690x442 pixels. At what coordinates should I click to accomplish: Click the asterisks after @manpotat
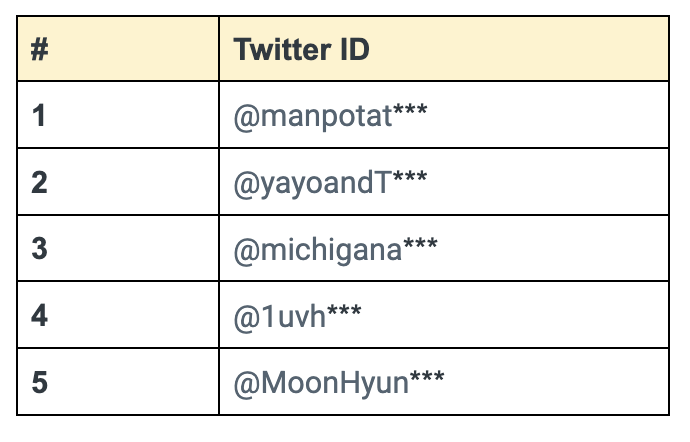(x=410, y=109)
